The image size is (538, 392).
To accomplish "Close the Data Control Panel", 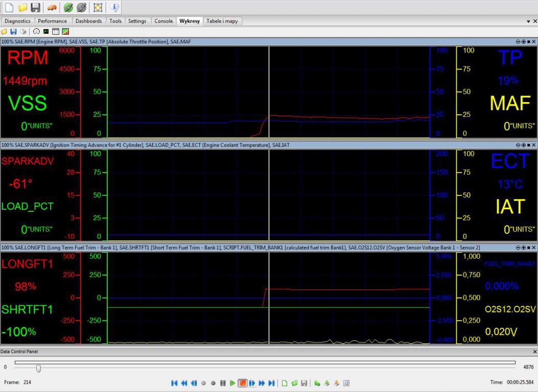I will (x=534, y=352).
